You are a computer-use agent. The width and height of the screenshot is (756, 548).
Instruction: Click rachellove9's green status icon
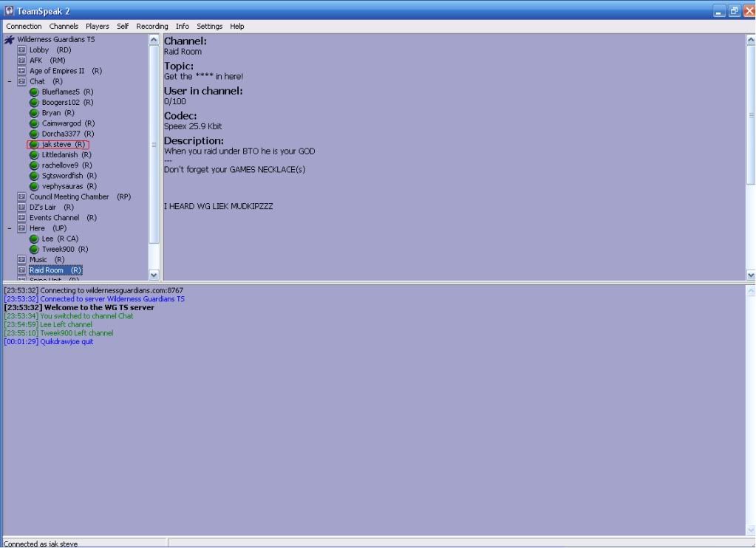[34, 165]
